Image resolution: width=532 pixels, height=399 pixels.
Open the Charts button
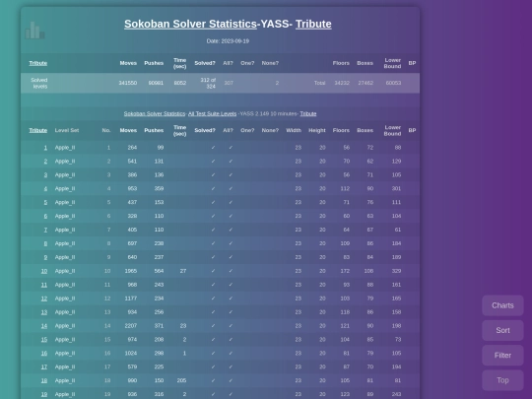[x=502, y=305]
